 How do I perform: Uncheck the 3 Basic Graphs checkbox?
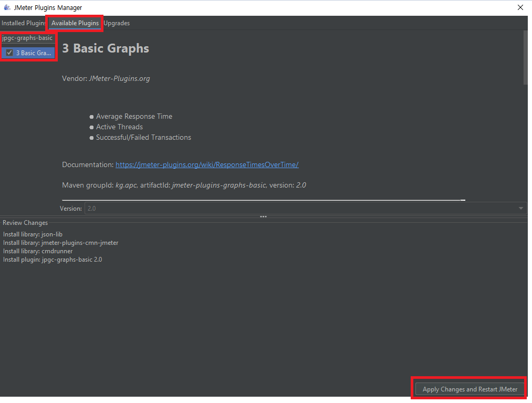[x=9, y=53]
